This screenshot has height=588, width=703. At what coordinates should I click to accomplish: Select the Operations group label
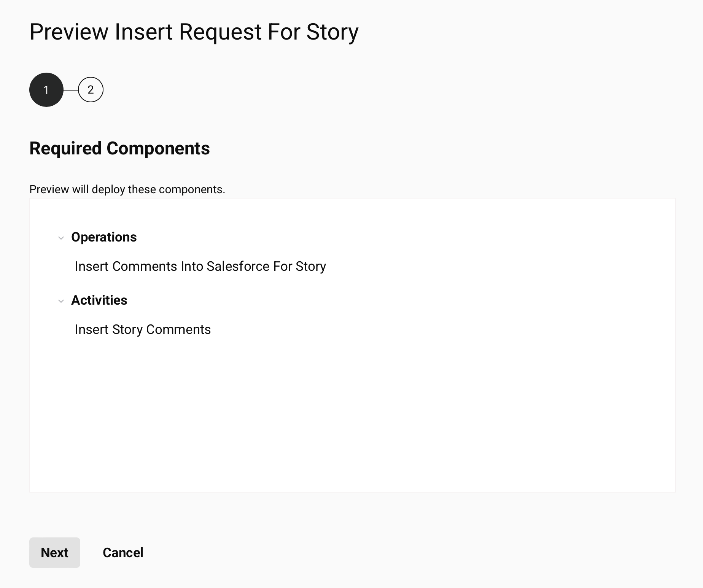[x=104, y=237]
